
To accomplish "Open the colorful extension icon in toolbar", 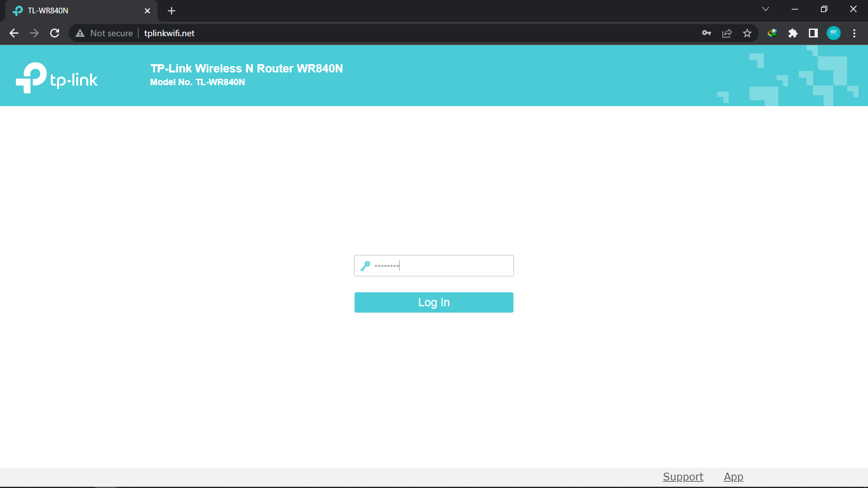I will pos(773,33).
